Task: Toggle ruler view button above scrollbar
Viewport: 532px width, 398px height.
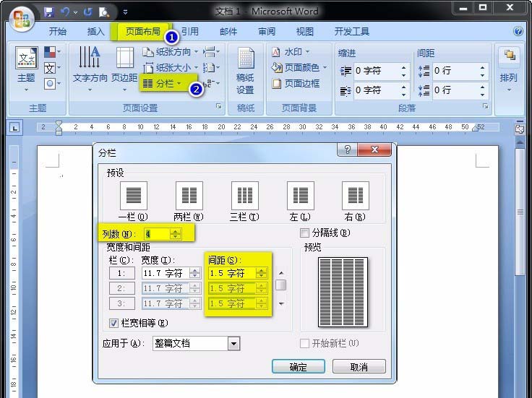Action: click(x=520, y=129)
